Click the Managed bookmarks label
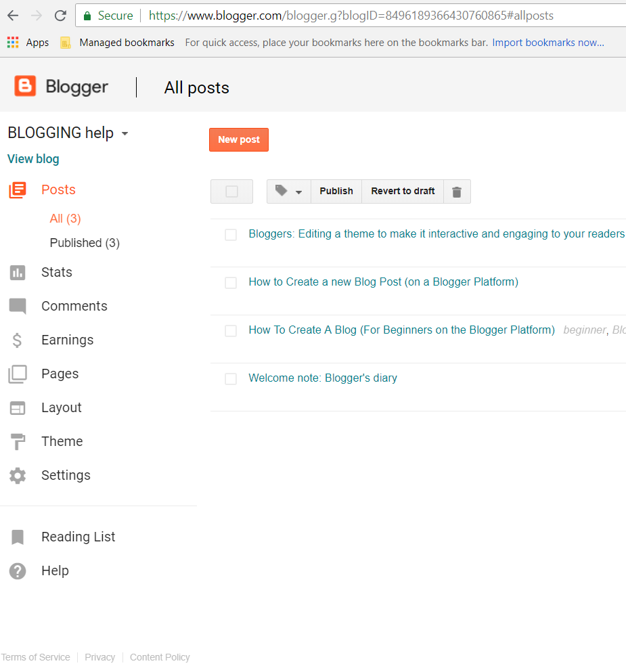Screen dimensions: 626x672 [x=127, y=43]
